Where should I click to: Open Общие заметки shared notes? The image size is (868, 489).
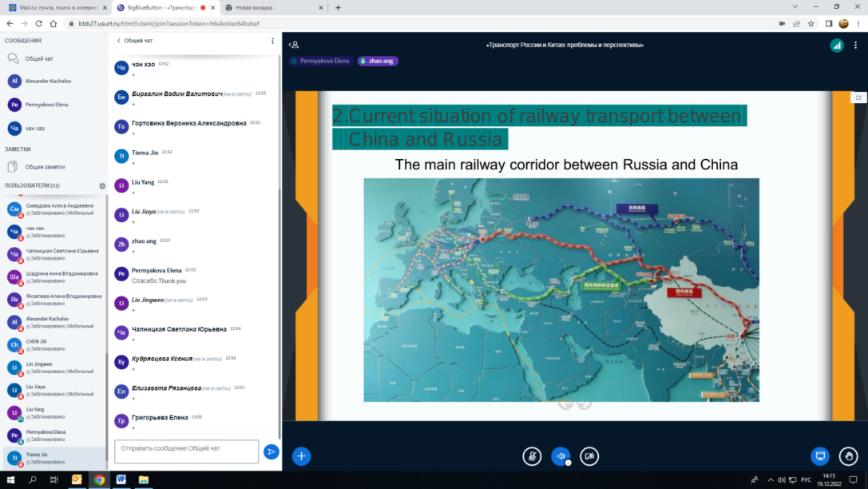(x=45, y=167)
